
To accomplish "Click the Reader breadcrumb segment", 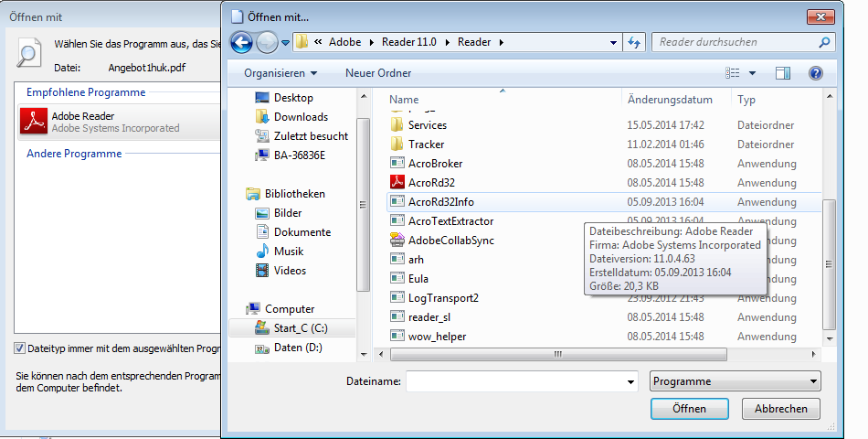I will (474, 42).
